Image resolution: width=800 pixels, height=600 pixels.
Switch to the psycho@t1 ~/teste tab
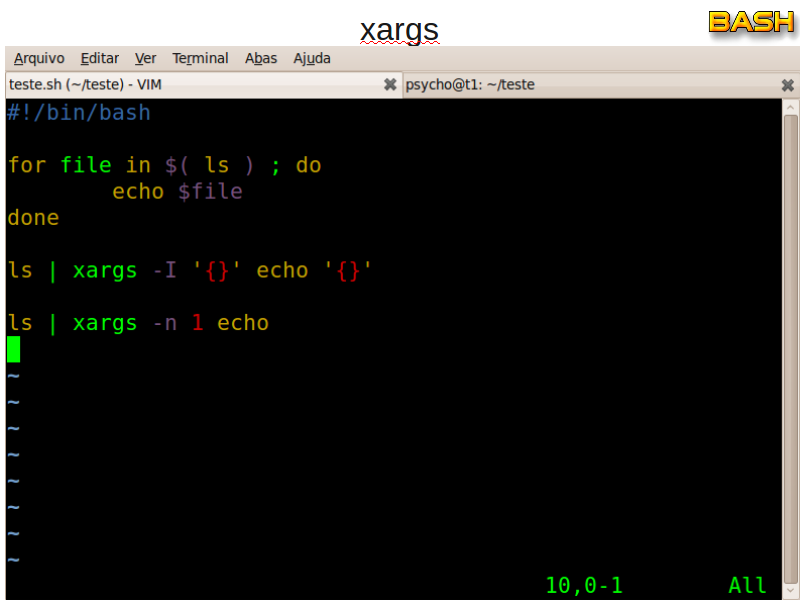pyautogui.click(x=580, y=85)
